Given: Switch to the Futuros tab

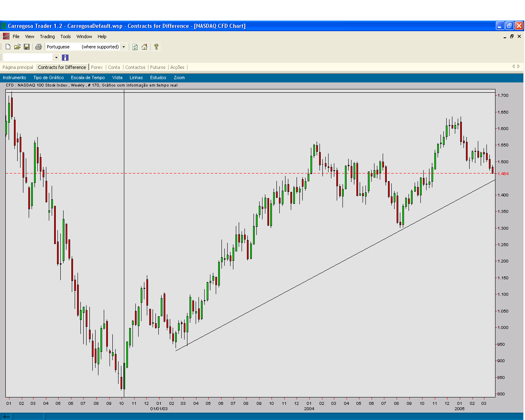Looking at the screenshot, I should click(157, 67).
